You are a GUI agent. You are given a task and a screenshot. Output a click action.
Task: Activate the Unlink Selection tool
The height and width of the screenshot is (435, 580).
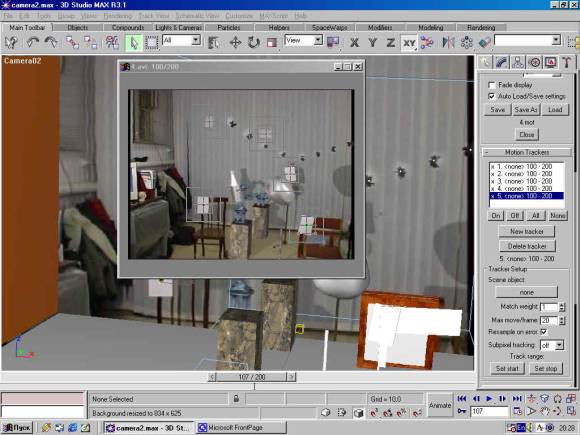coord(90,42)
